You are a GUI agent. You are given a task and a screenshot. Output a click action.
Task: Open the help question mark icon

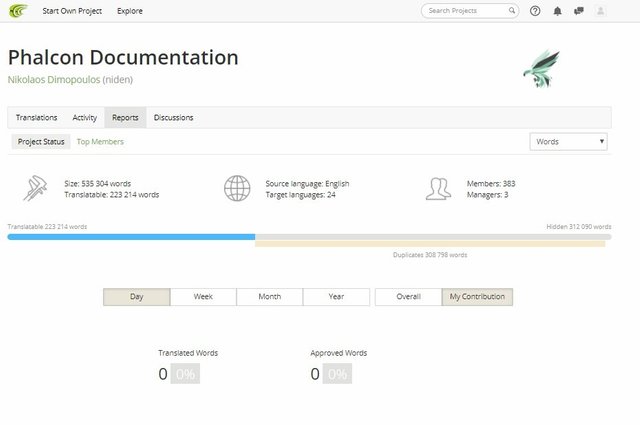pyautogui.click(x=535, y=11)
